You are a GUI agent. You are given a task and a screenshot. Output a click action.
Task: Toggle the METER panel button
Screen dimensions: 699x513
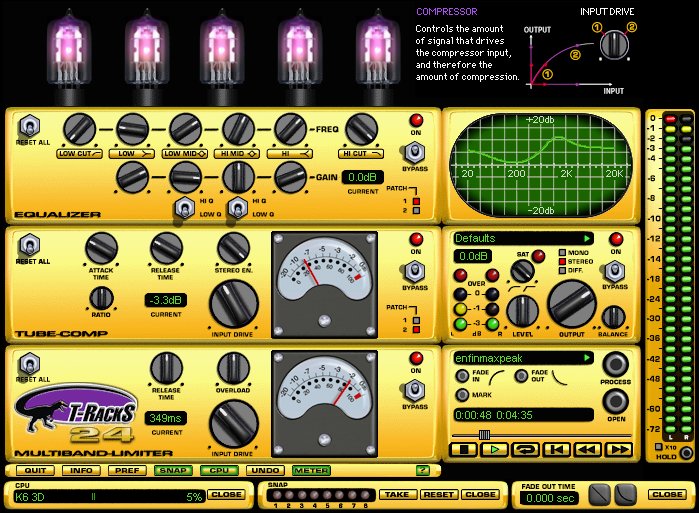(x=311, y=470)
